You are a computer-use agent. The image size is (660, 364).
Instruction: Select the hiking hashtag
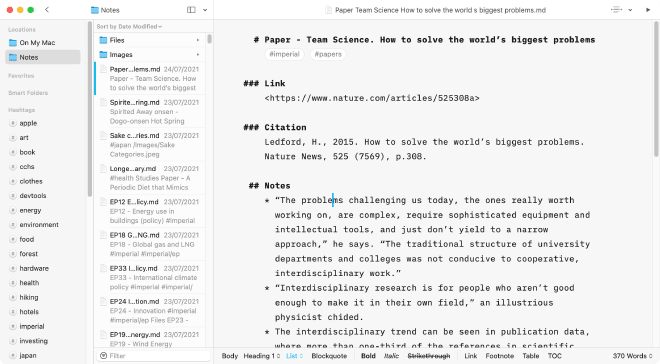[x=29, y=298]
